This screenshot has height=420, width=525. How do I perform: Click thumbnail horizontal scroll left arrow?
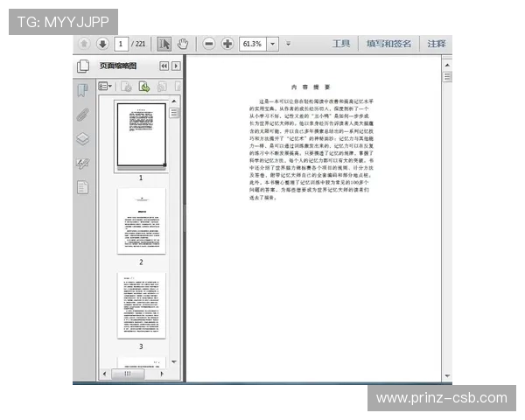(104, 374)
